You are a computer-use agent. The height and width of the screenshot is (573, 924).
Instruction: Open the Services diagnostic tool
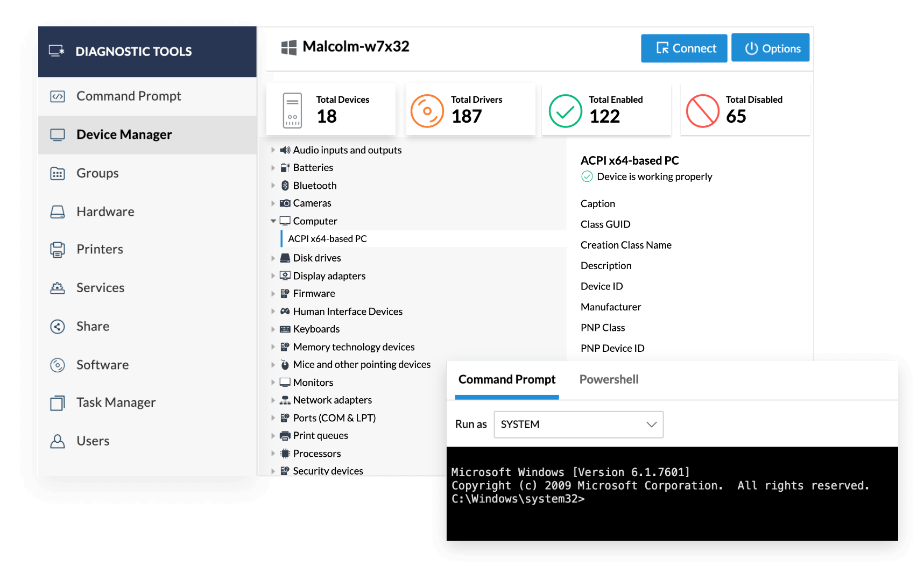100,287
